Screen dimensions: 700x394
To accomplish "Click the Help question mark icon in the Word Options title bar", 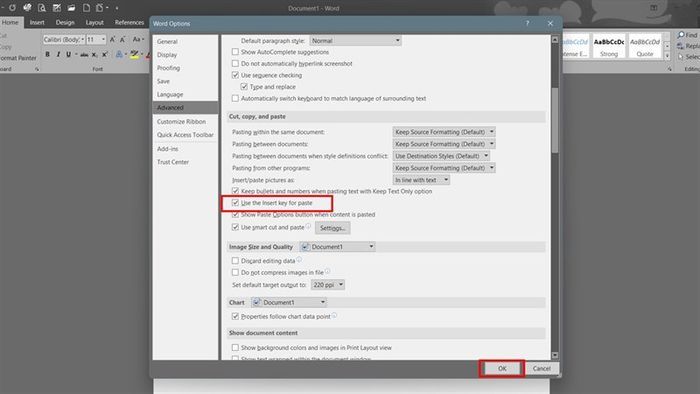I will (x=527, y=23).
